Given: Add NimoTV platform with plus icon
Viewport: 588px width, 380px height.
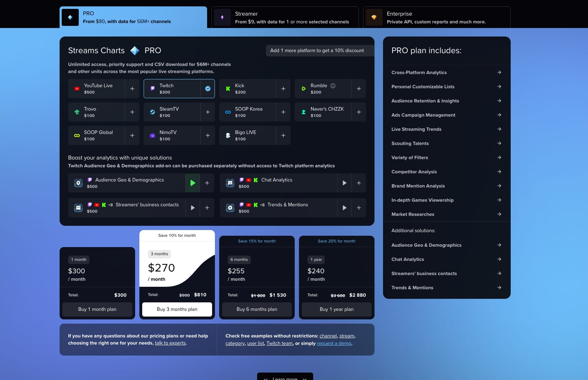Looking at the screenshot, I should pyautogui.click(x=208, y=135).
